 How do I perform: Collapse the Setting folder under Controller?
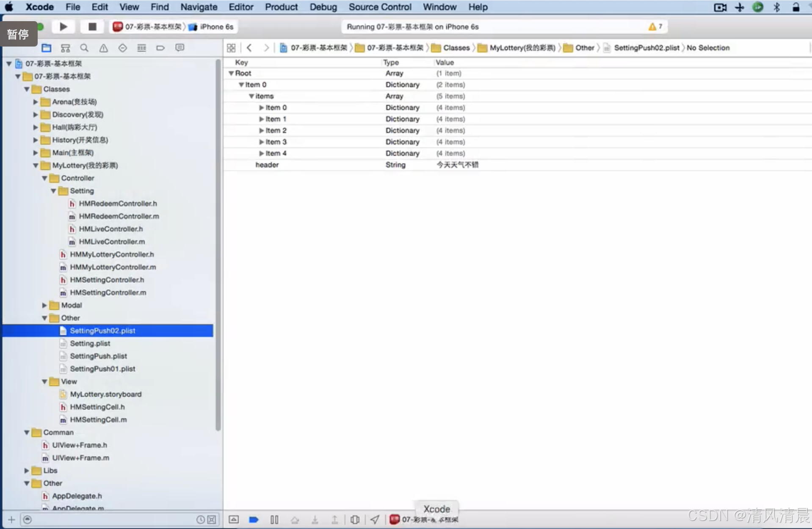[53, 191]
